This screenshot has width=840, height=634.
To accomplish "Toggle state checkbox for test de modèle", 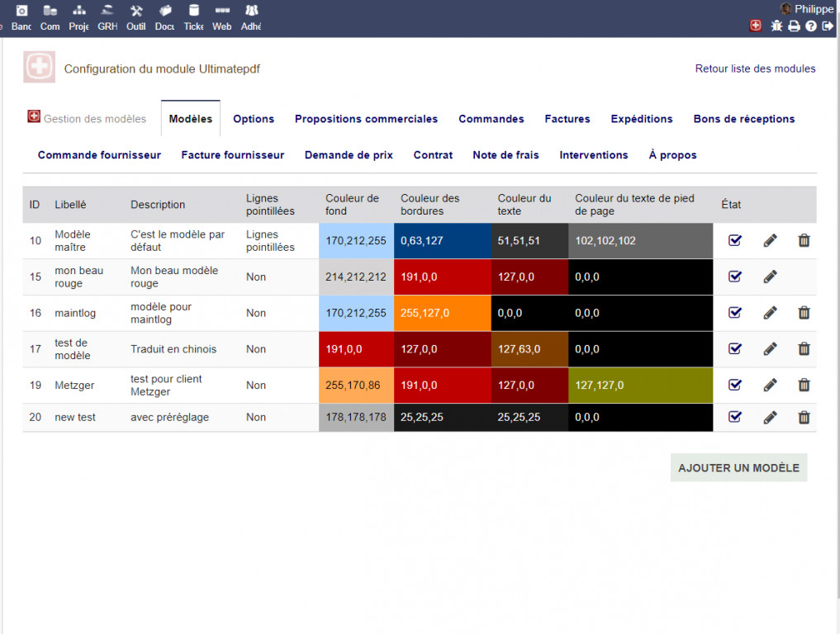I will pos(734,349).
